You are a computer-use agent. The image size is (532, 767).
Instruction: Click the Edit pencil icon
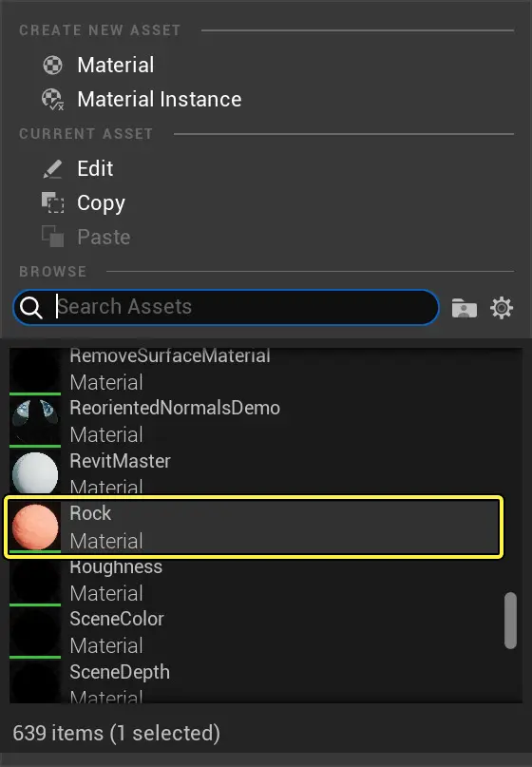tap(52, 169)
